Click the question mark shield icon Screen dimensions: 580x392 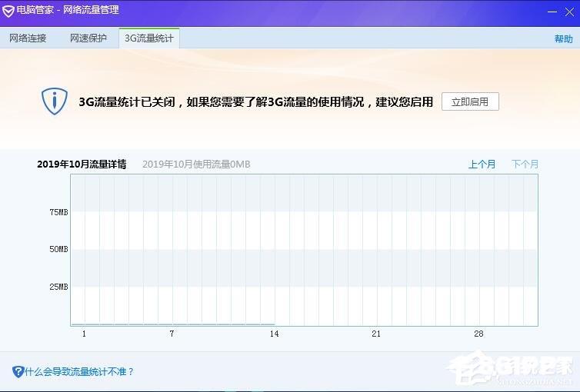[18, 371]
